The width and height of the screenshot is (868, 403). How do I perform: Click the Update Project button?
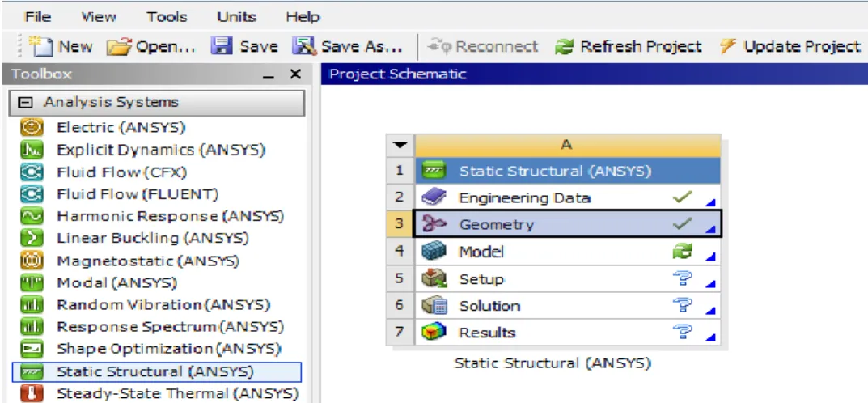click(790, 46)
